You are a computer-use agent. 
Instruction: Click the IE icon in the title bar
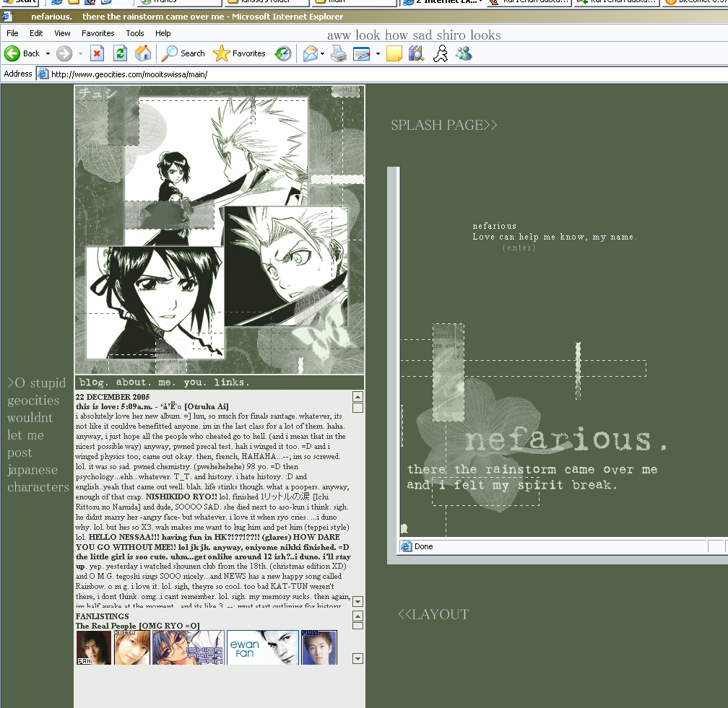[7, 17]
